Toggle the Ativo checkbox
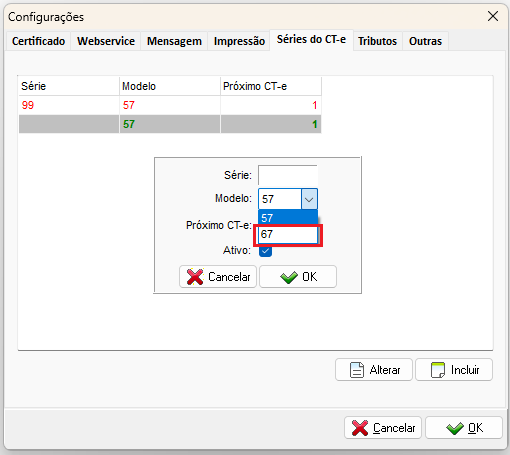 (265, 251)
